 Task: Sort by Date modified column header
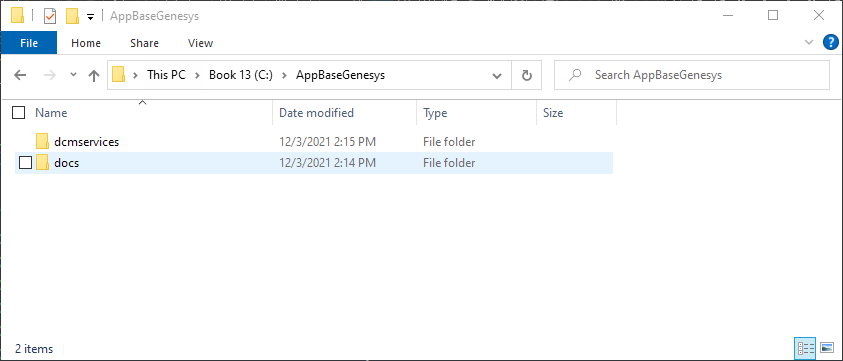tap(316, 113)
